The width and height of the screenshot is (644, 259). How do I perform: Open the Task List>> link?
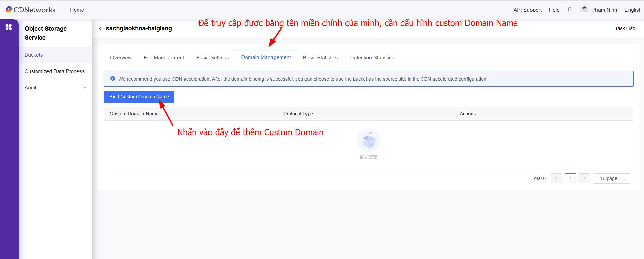627,28
